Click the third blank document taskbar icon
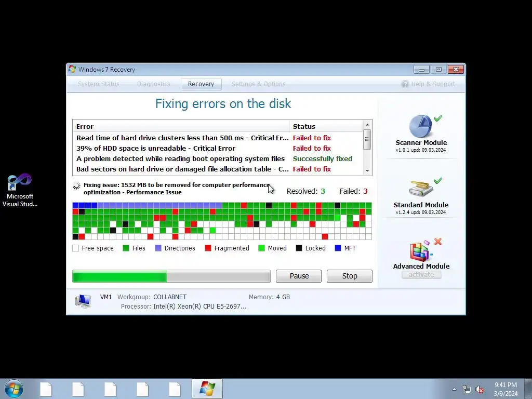This screenshot has height=399, width=532. (x=110, y=389)
